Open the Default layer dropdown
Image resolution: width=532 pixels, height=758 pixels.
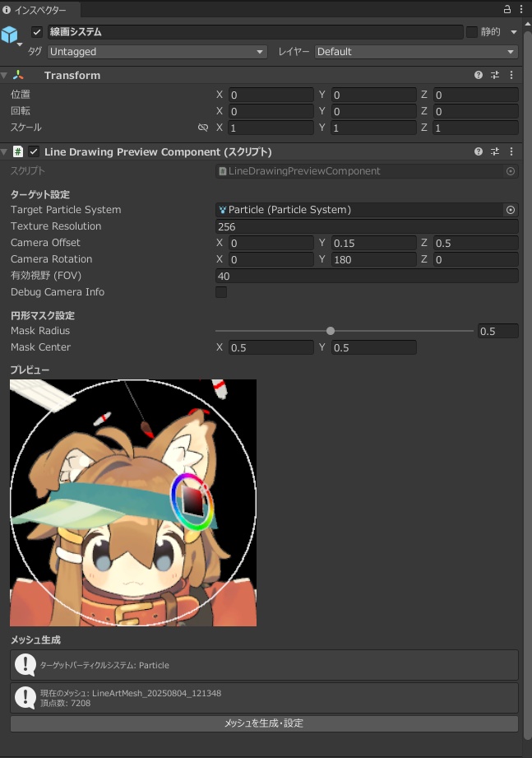[x=416, y=52]
